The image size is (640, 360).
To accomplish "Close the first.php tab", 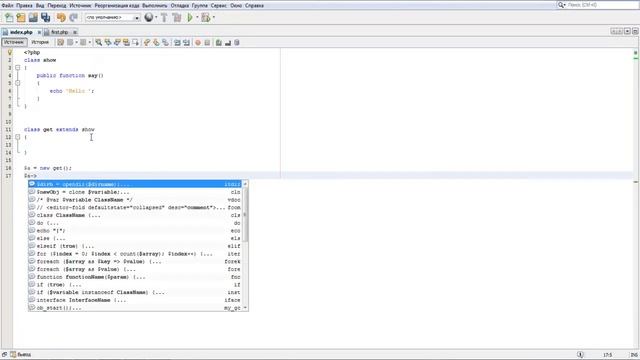I will 75,32.
